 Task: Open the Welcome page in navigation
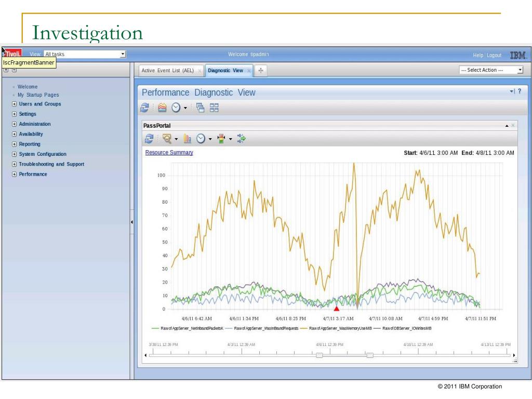28,87
